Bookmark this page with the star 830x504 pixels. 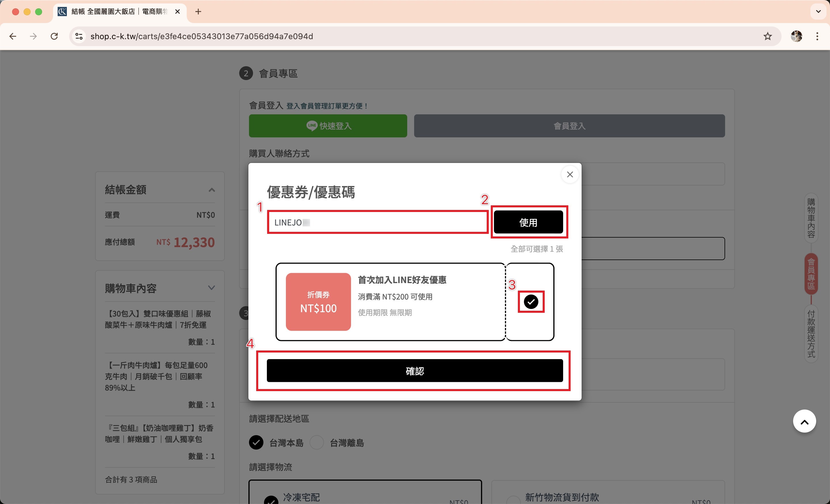(x=767, y=36)
